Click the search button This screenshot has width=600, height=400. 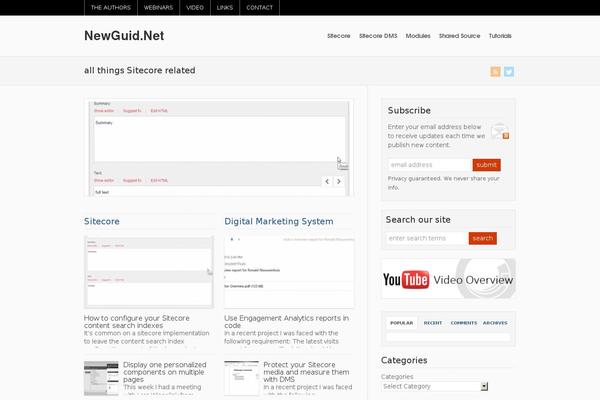tap(483, 238)
